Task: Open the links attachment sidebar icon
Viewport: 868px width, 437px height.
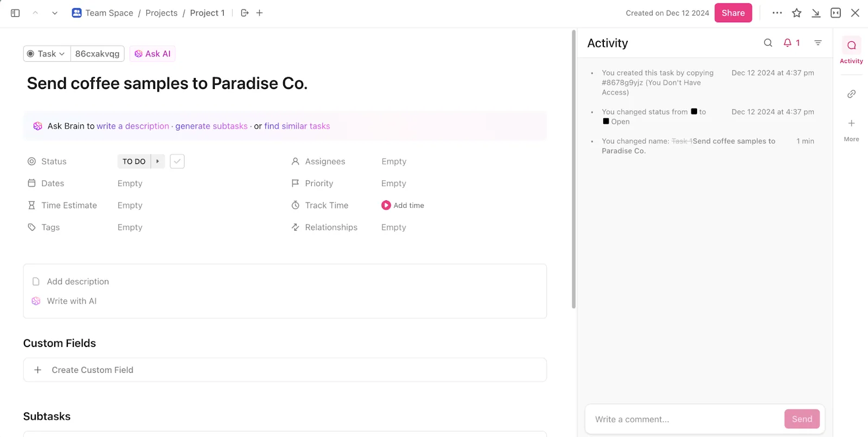Action: 852,94
